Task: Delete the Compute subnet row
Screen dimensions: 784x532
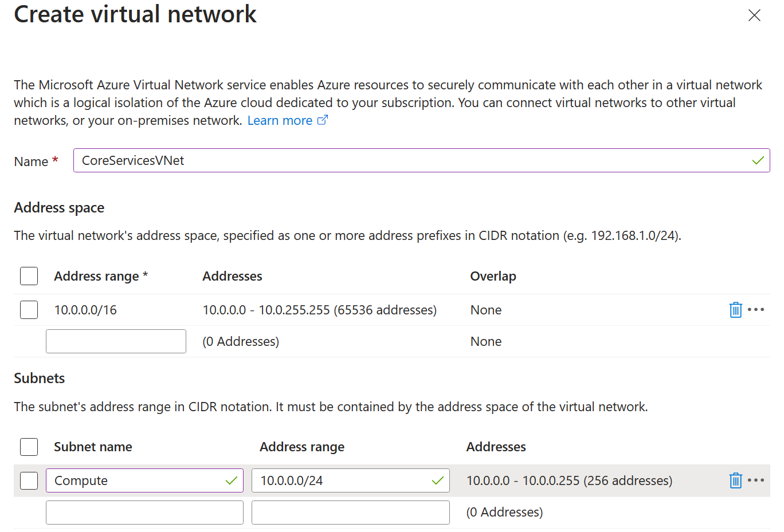Action: (735, 480)
